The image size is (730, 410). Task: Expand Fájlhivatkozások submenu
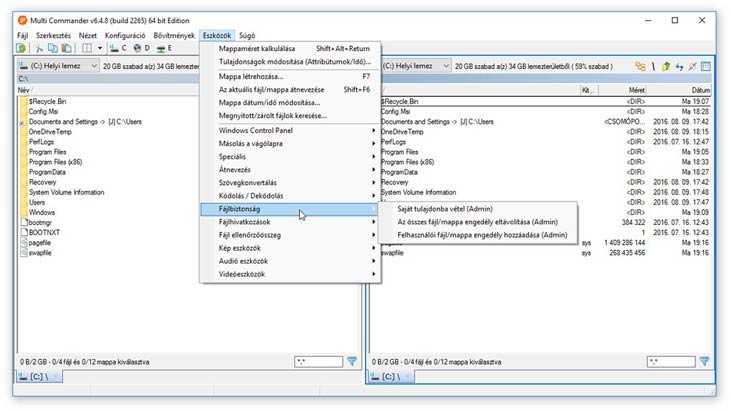tap(291, 222)
